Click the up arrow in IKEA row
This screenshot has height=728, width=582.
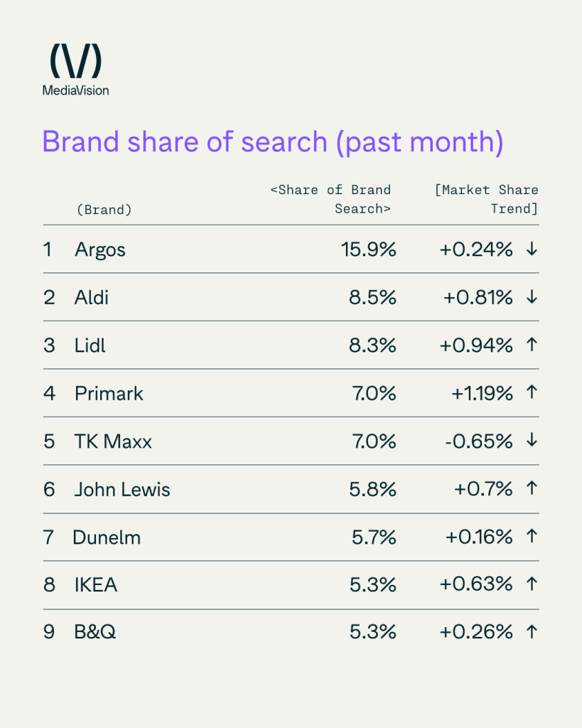[x=531, y=584]
